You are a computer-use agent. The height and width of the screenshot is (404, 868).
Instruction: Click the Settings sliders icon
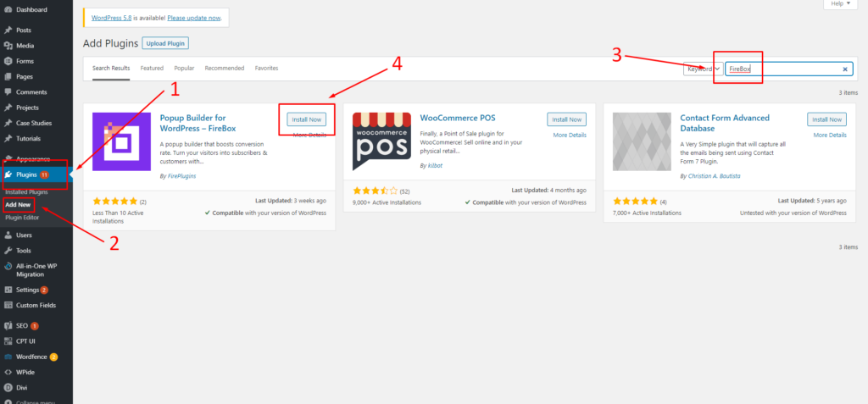coord(8,290)
